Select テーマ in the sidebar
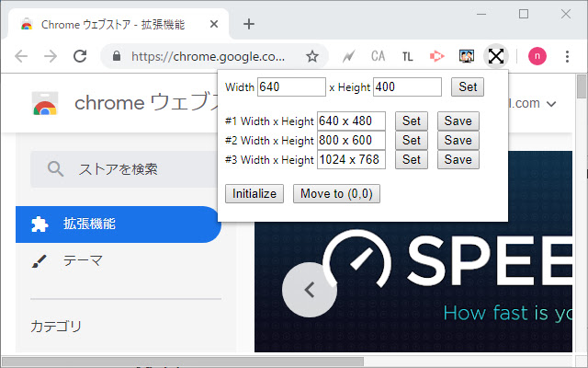The height and width of the screenshot is (368, 588). pos(83,260)
